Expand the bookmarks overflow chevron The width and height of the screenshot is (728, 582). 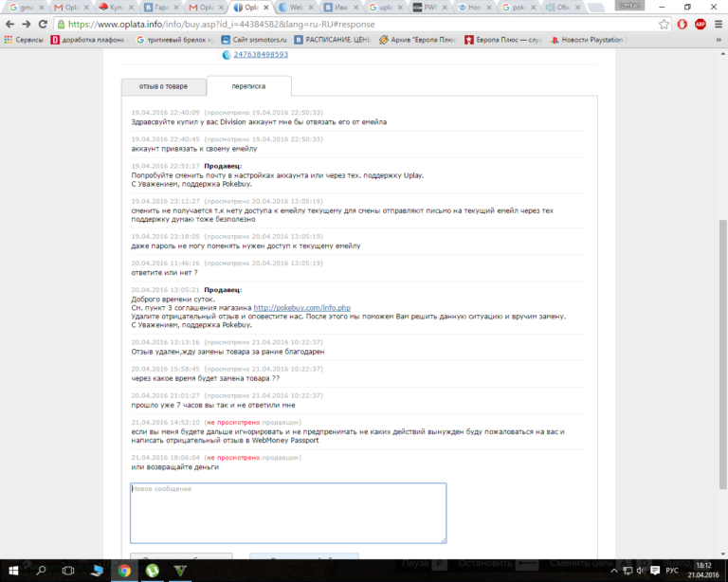719,40
